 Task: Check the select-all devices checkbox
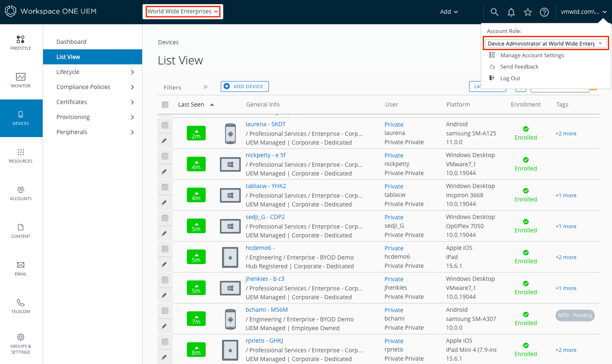165,105
